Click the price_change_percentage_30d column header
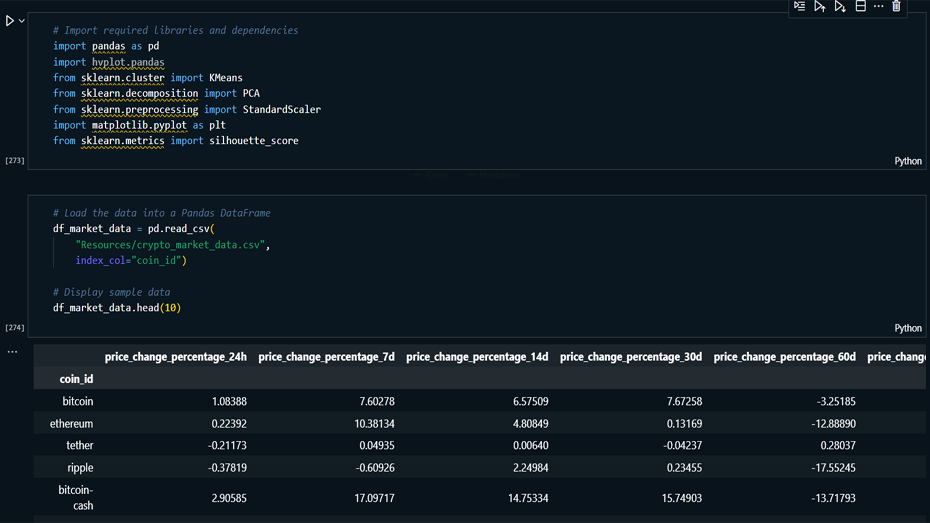 630,357
